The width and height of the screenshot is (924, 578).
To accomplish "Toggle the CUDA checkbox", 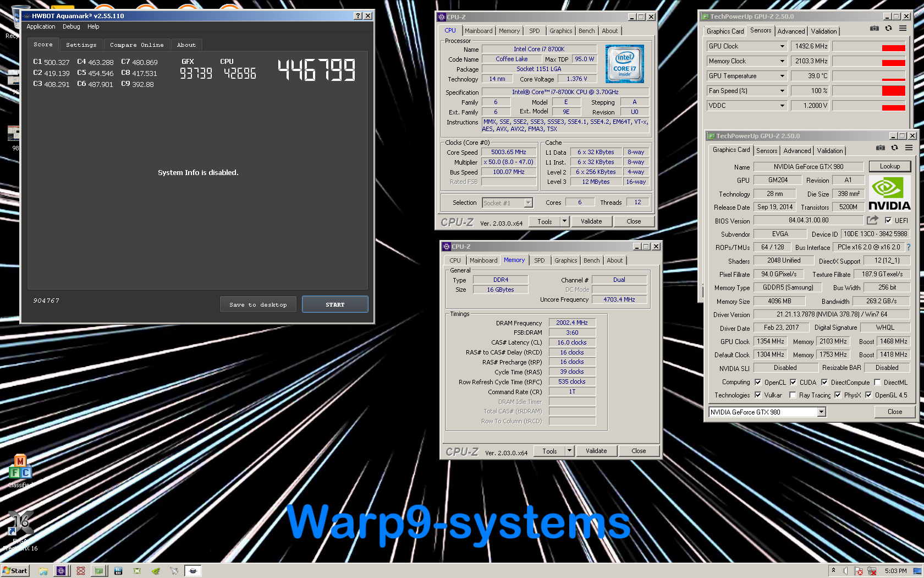I will 793,382.
